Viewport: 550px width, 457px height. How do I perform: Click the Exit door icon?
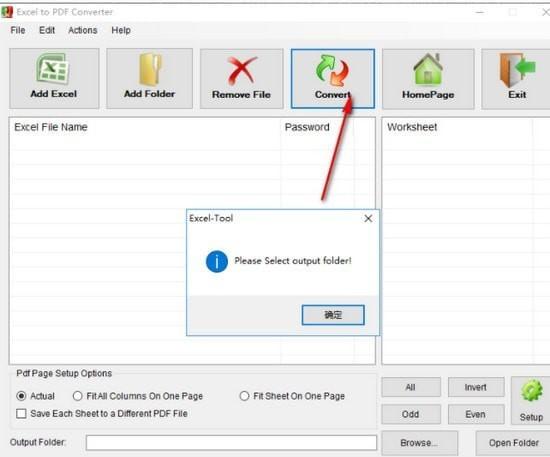tap(517, 70)
